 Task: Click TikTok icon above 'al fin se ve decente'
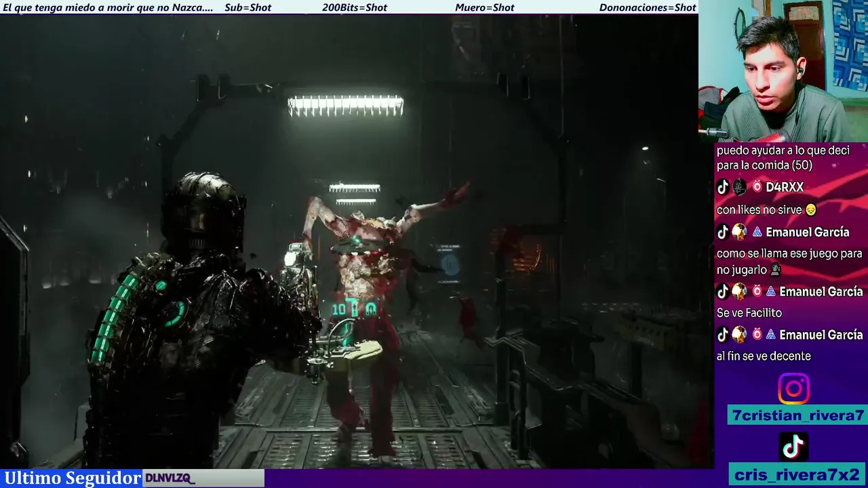[x=723, y=335]
